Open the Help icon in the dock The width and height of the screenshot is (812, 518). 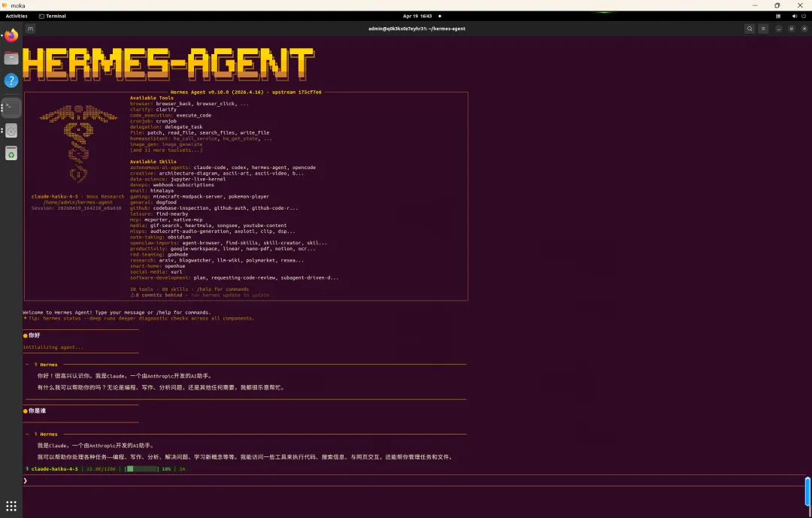(x=11, y=80)
